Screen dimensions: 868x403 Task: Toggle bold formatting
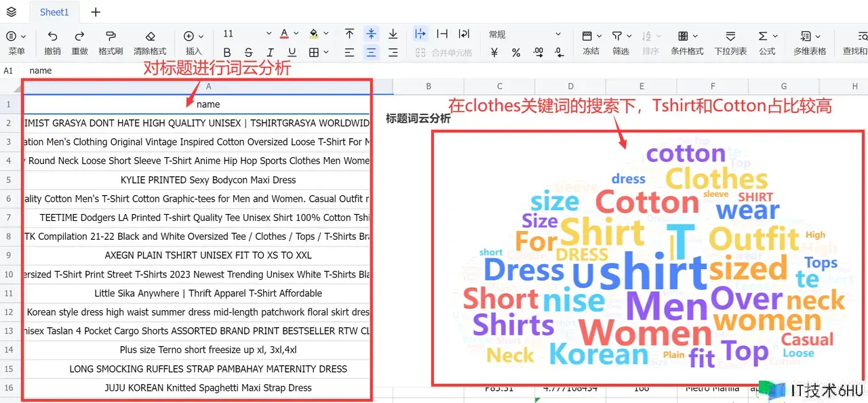point(227,52)
